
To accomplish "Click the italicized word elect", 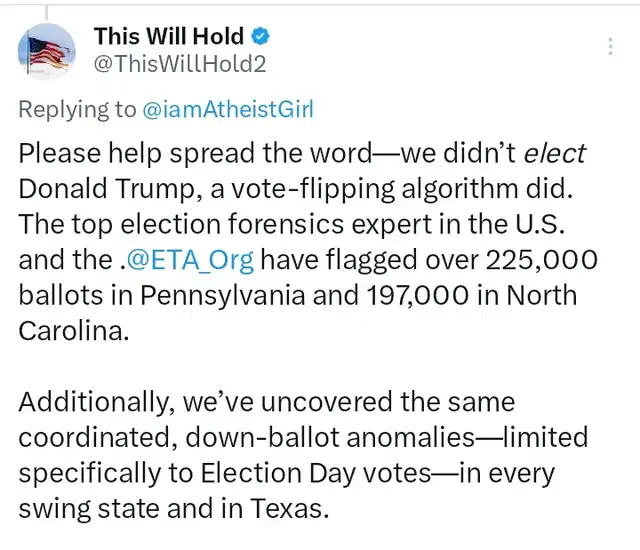I will [x=555, y=153].
